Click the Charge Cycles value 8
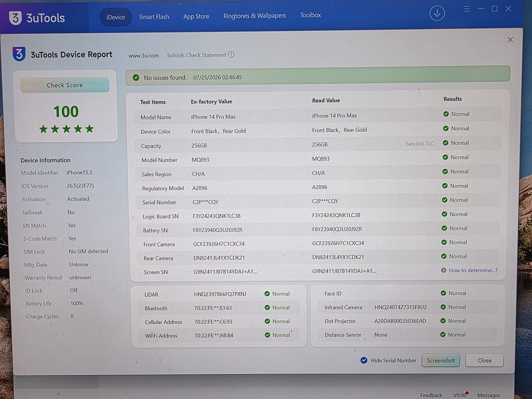Image resolution: width=532 pixels, height=399 pixels. 72,316
